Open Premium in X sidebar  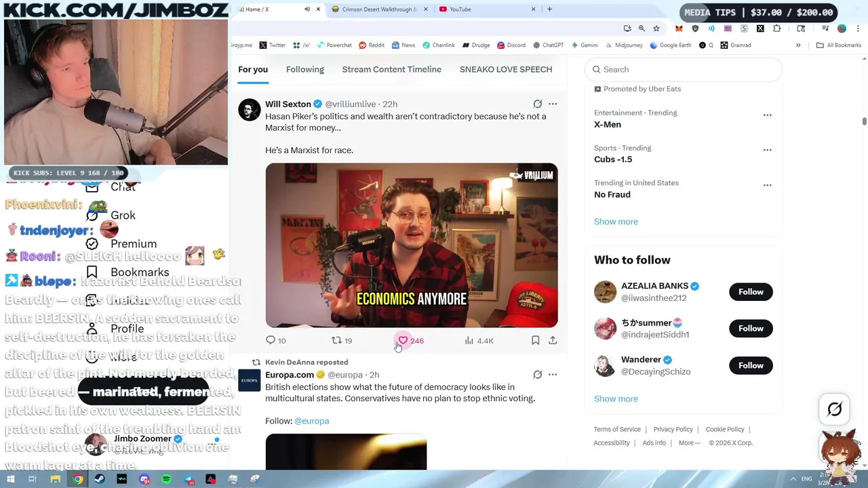pyautogui.click(x=121, y=243)
